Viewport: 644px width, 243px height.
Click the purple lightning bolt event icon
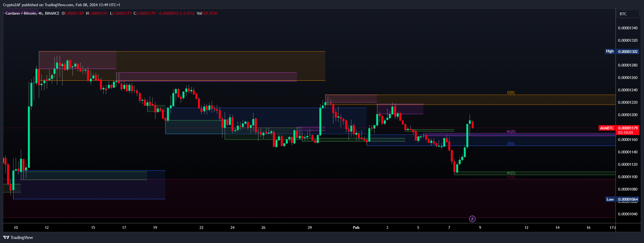coord(472,219)
